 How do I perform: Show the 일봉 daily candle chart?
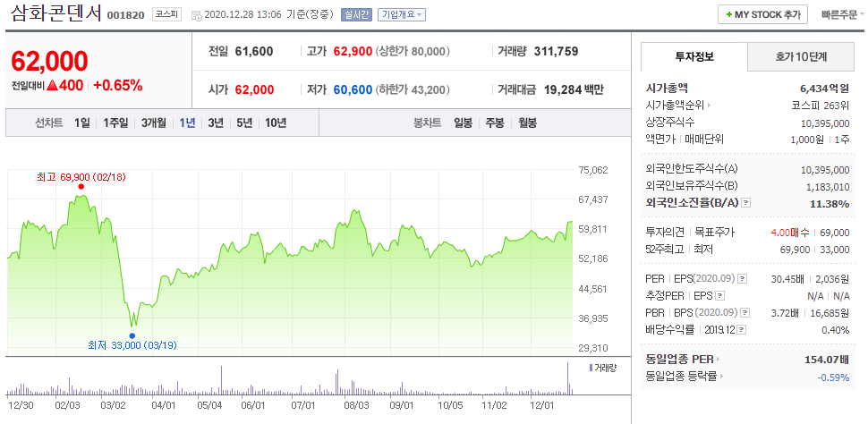(463, 123)
